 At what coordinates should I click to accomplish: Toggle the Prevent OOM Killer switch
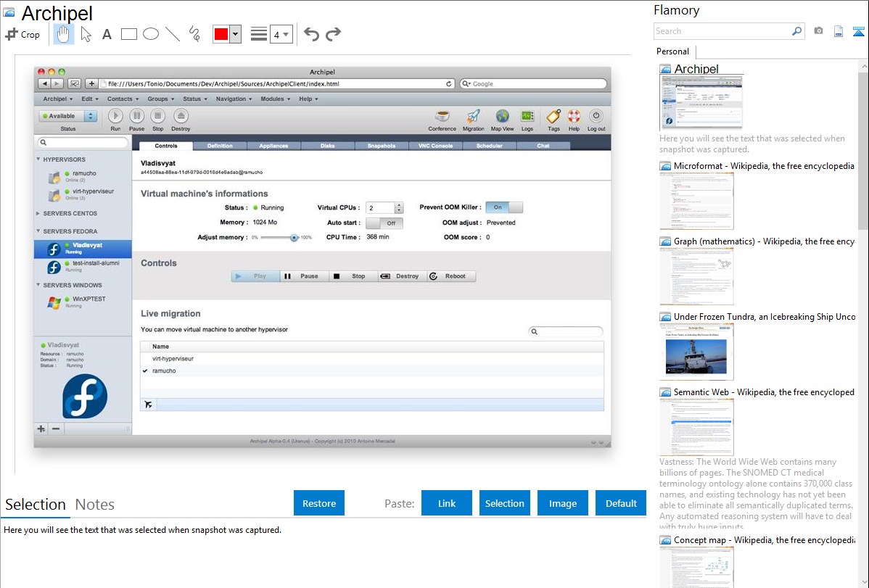coord(503,207)
